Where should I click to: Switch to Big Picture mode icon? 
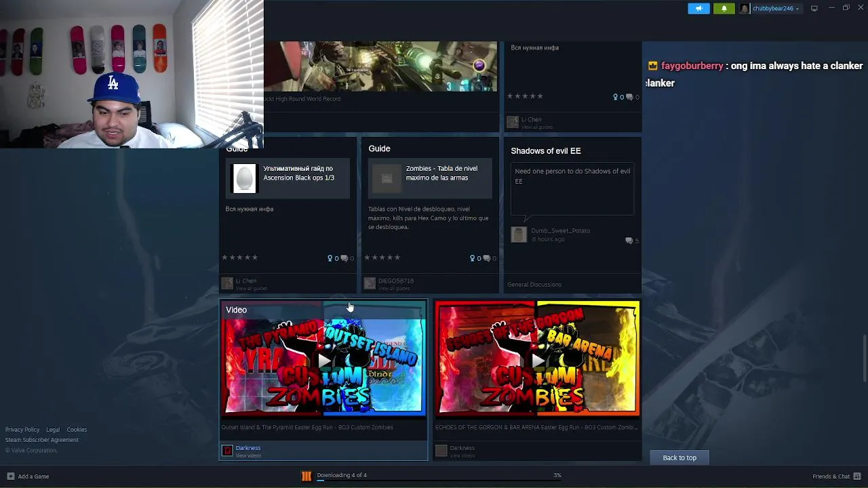pos(814,8)
